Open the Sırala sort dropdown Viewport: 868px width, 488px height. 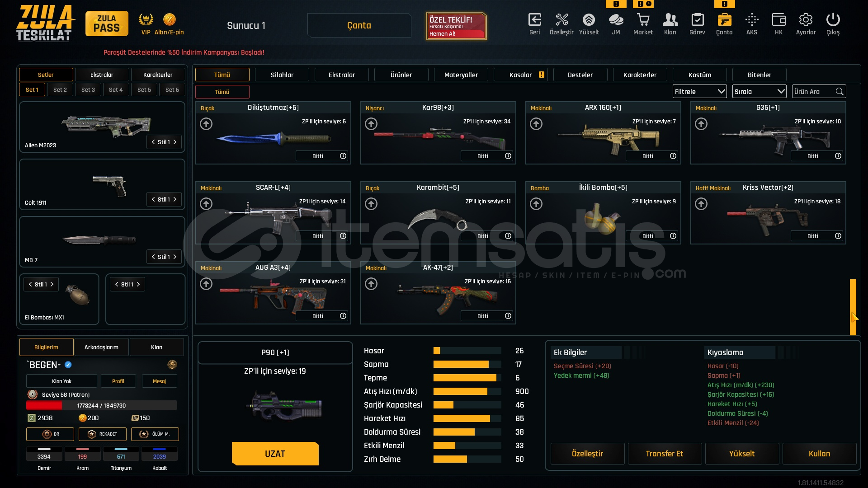(759, 91)
